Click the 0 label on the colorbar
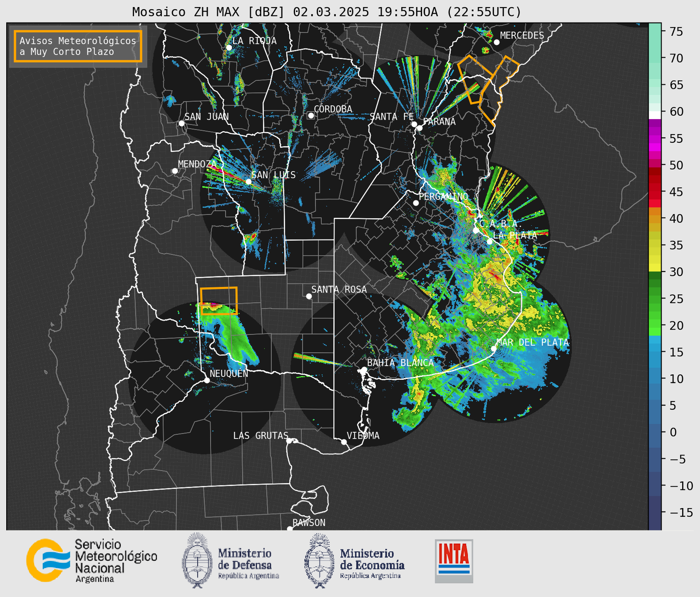The width and height of the screenshot is (700, 597). (x=673, y=432)
